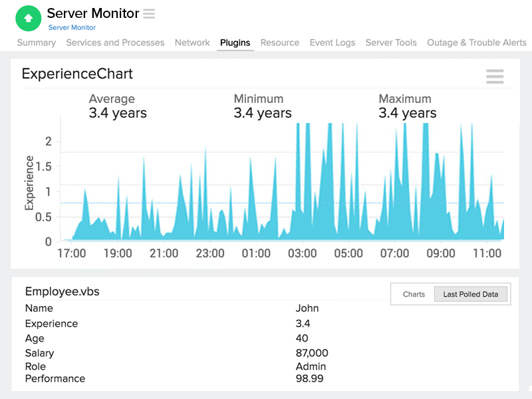Click the dotted threshold line on the chart
Image resolution: width=532 pixels, height=399 pixels.
click(73, 203)
